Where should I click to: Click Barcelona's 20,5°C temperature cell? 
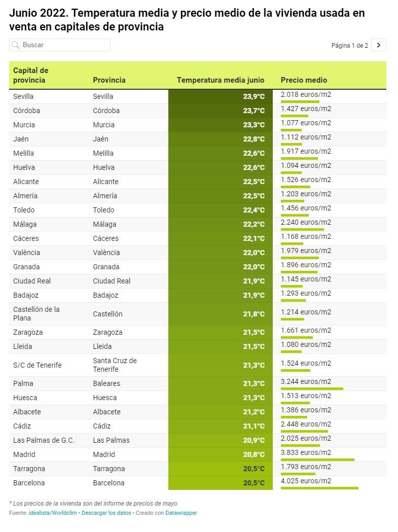coord(221,483)
